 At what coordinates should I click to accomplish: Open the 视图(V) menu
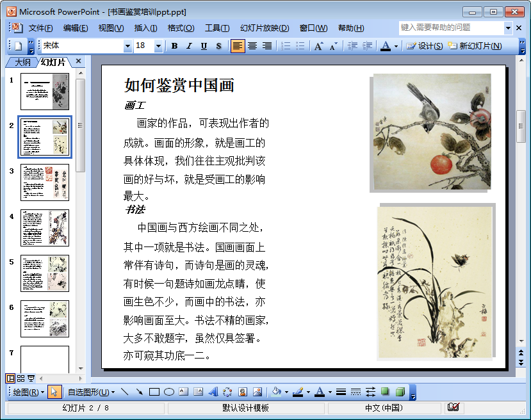coord(111,28)
